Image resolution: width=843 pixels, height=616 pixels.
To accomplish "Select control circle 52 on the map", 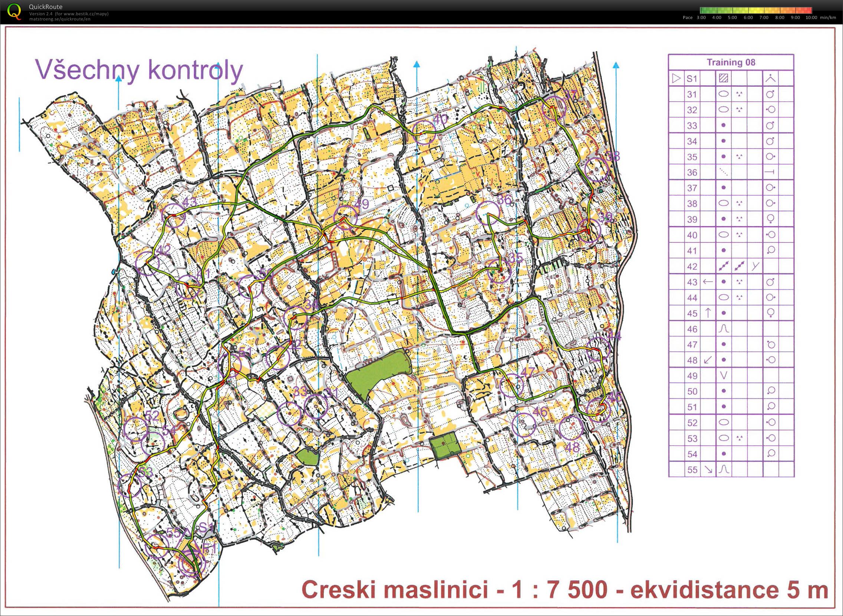I will [135, 429].
